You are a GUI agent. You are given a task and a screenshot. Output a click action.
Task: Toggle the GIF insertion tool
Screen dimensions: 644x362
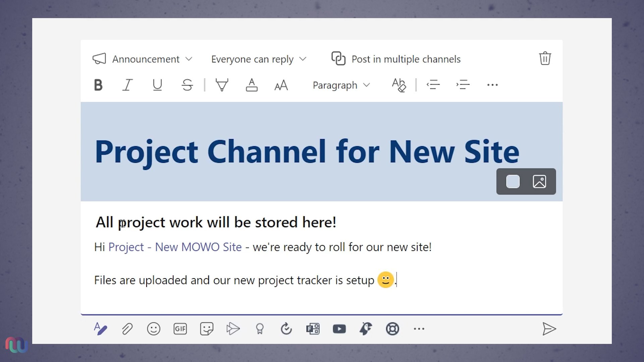tap(180, 329)
